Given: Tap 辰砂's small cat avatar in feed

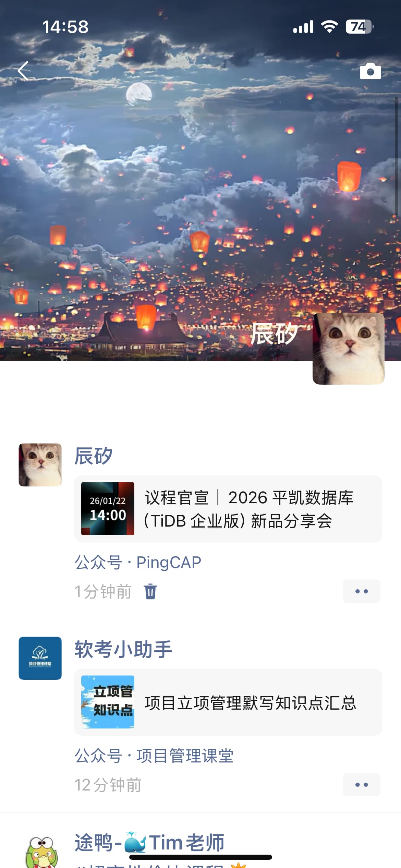Looking at the screenshot, I should coord(40,465).
